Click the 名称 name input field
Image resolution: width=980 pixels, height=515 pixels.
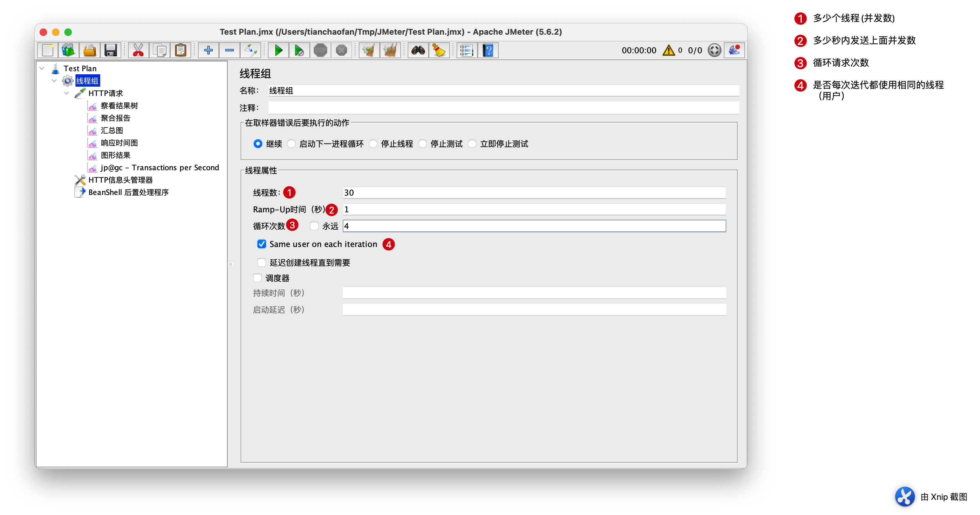coord(503,91)
